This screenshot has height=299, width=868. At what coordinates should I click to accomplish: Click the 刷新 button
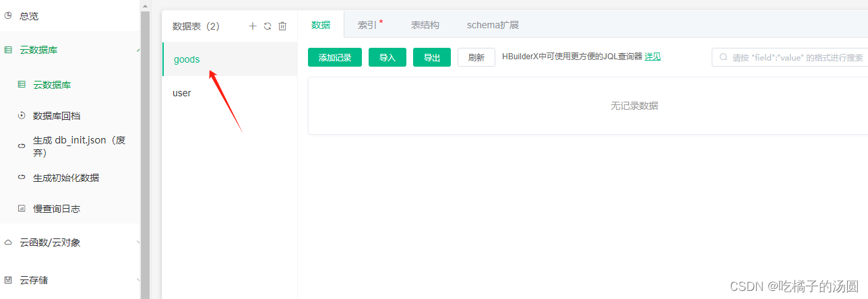pos(476,57)
